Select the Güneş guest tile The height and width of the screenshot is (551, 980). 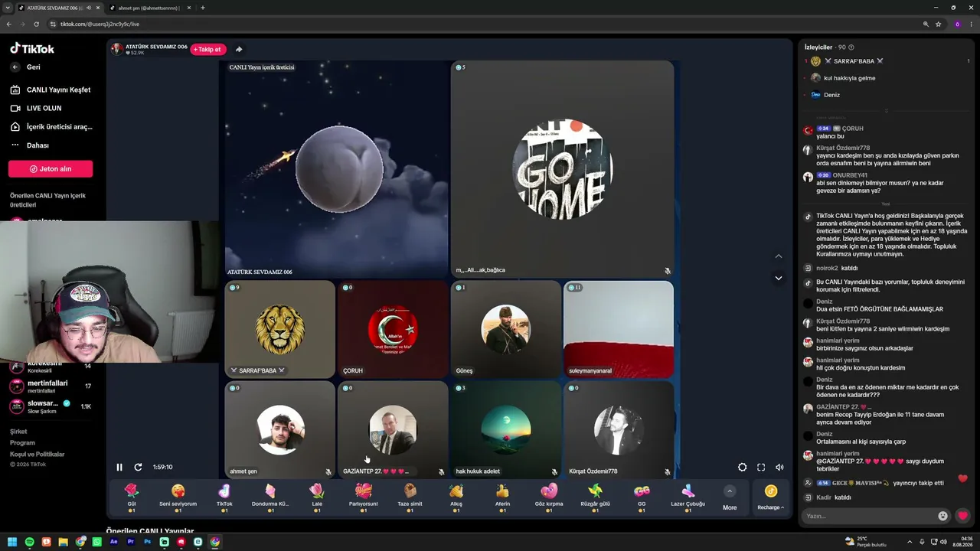pyautogui.click(x=505, y=329)
